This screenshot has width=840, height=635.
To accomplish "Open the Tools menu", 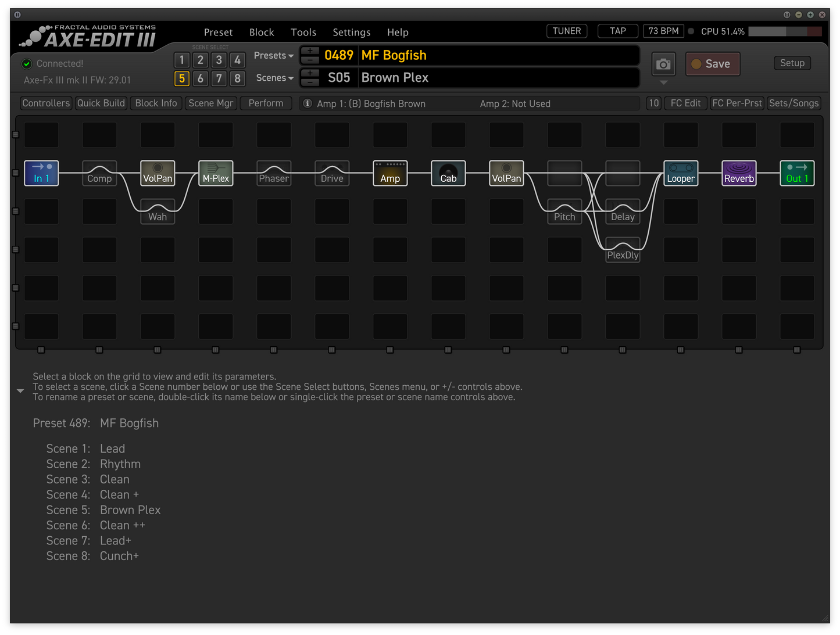I will click(303, 32).
